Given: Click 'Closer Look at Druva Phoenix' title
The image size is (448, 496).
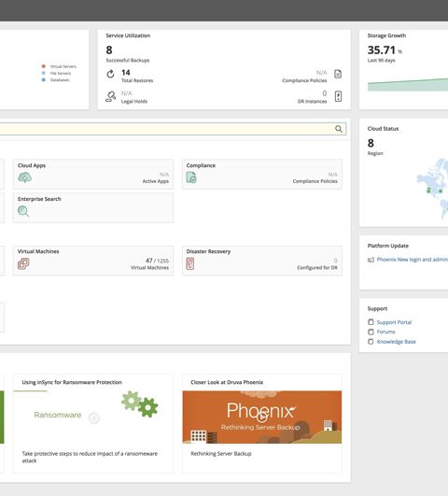Looking at the screenshot, I should point(227,382).
